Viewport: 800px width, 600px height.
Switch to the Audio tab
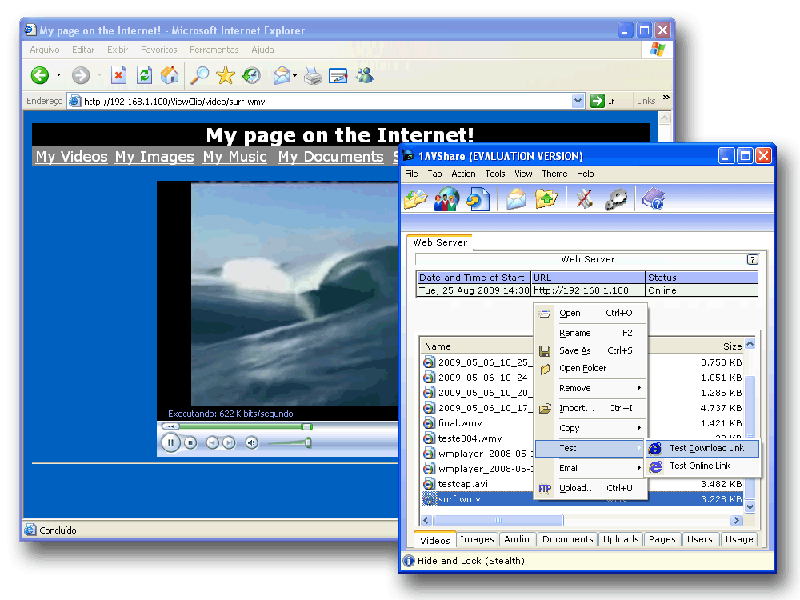pyautogui.click(x=517, y=540)
